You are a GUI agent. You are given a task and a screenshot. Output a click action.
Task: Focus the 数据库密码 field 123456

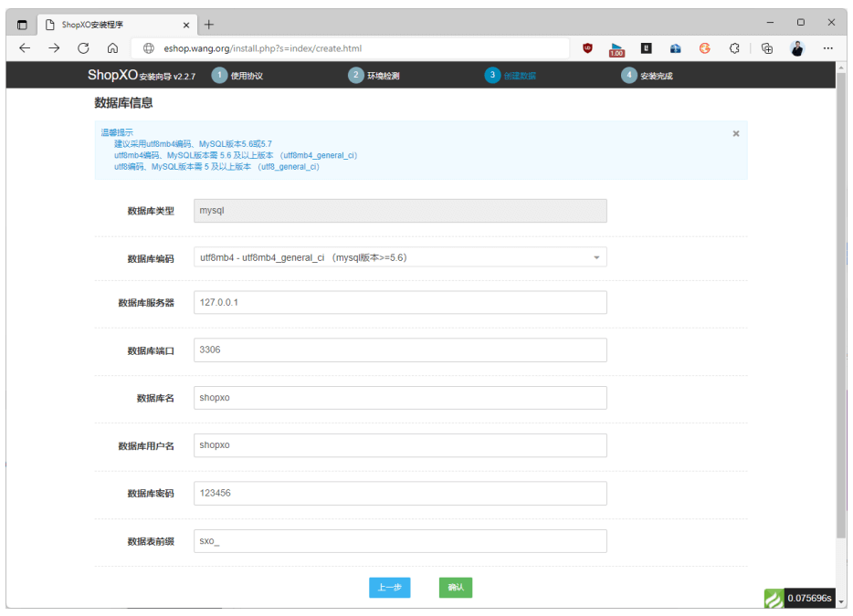400,493
